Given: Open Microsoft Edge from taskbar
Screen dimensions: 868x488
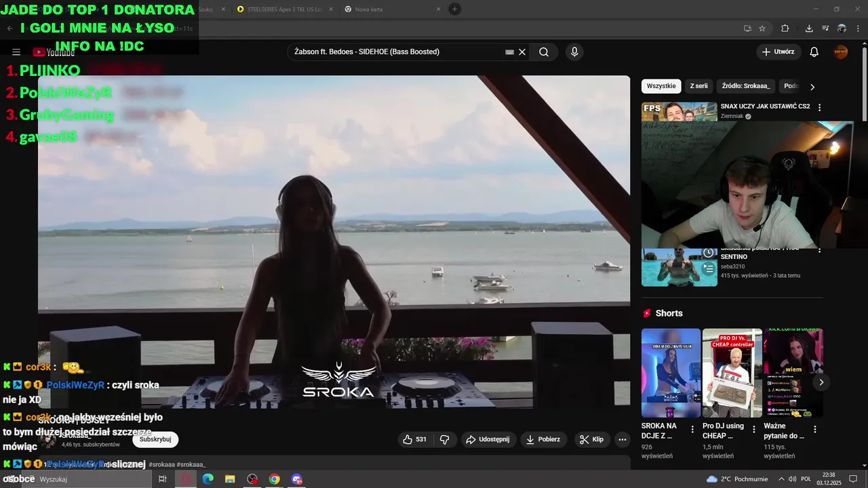Looking at the screenshot, I should tap(208, 479).
